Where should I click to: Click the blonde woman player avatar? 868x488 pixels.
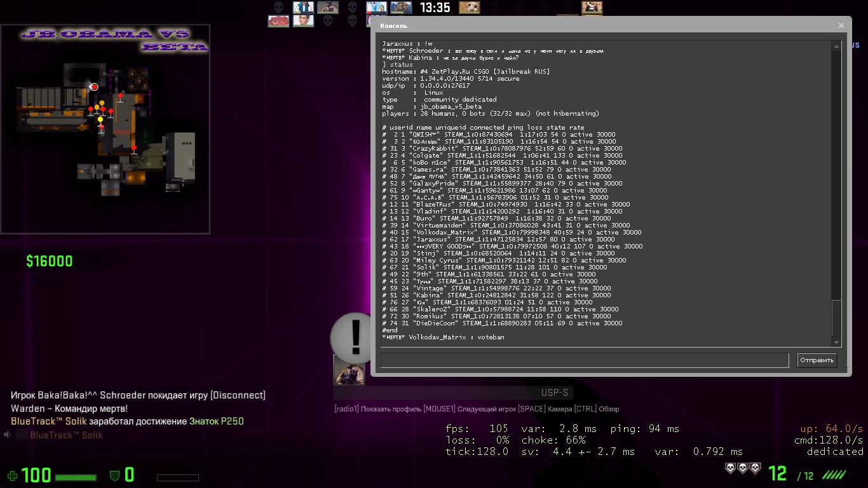click(x=303, y=20)
